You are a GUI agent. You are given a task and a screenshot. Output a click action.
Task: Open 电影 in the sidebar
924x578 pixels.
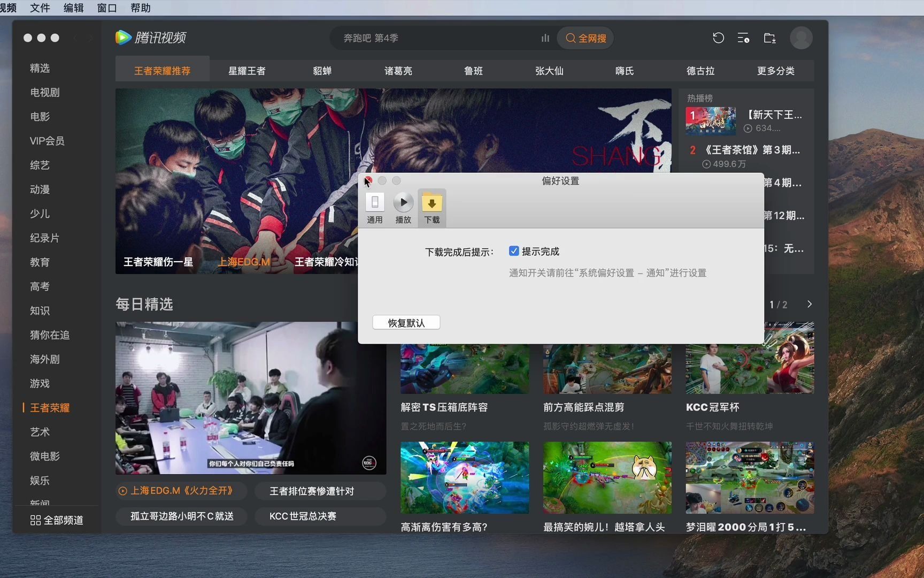pyautogui.click(x=40, y=117)
